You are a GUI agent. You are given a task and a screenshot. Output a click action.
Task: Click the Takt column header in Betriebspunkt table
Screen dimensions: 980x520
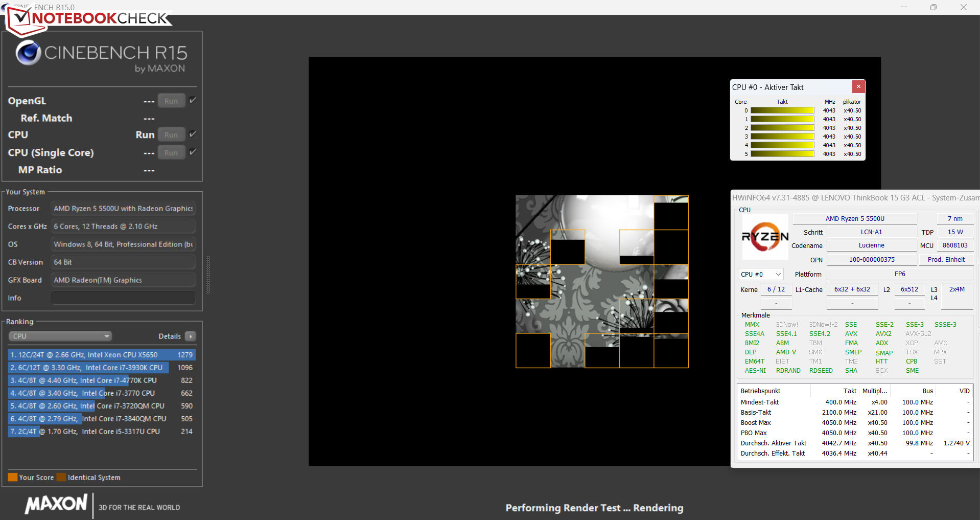pos(834,391)
